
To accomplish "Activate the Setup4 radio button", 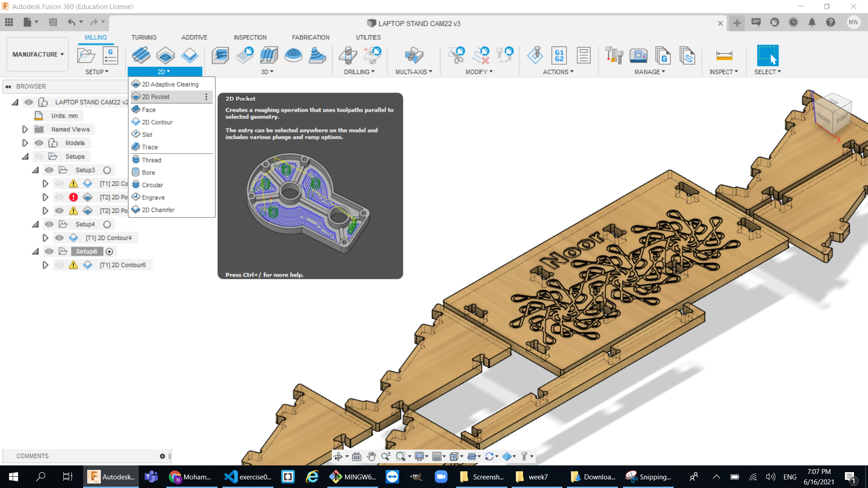I will [x=107, y=224].
